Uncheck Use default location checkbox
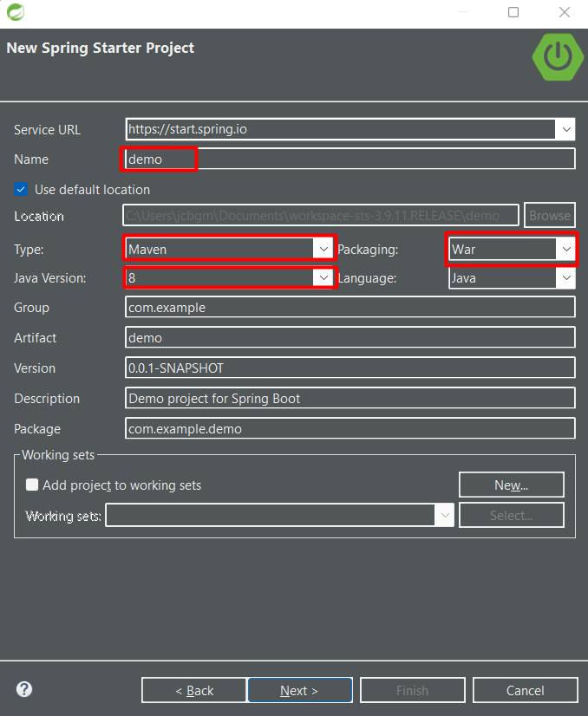Image resolution: width=588 pixels, height=716 pixels. 21,189
